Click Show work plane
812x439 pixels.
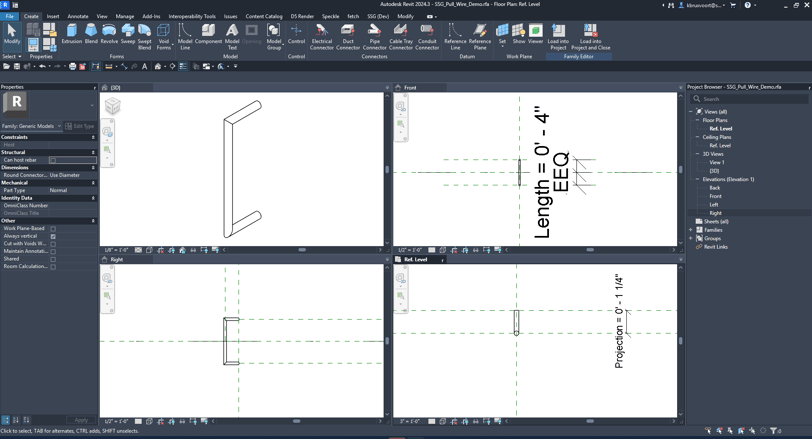click(519, 34)
